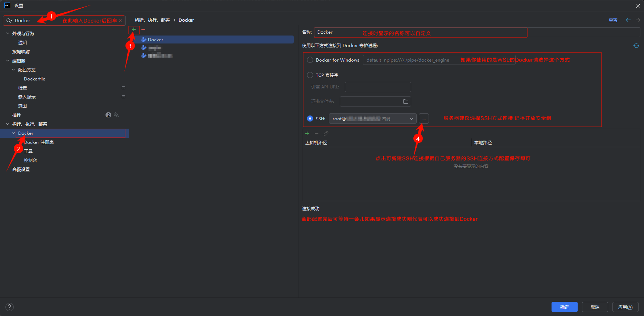Remove a path mapping with the minus icon

(317, 133)
